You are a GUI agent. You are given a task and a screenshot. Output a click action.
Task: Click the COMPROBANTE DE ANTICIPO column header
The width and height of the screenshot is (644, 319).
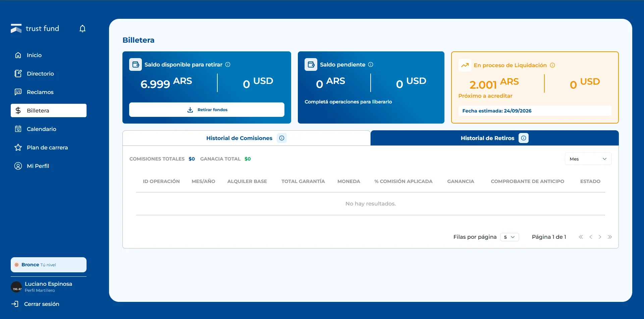click(527, 181)
